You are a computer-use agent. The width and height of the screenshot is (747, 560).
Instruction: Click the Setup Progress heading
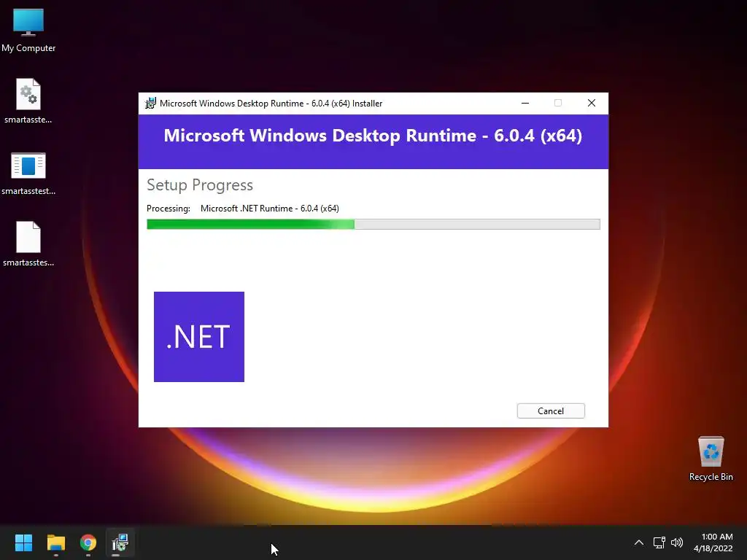(x=200, y=184)
